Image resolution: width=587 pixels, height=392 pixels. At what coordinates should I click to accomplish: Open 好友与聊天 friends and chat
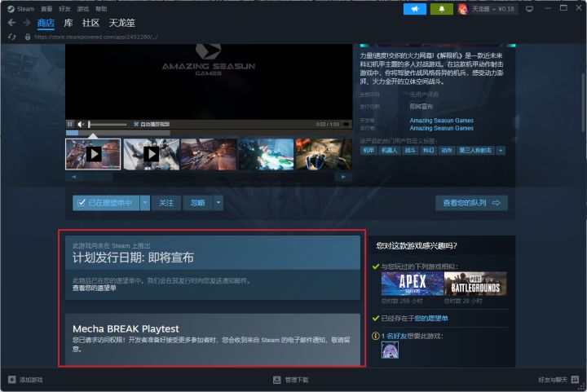(x=558, y=380)
